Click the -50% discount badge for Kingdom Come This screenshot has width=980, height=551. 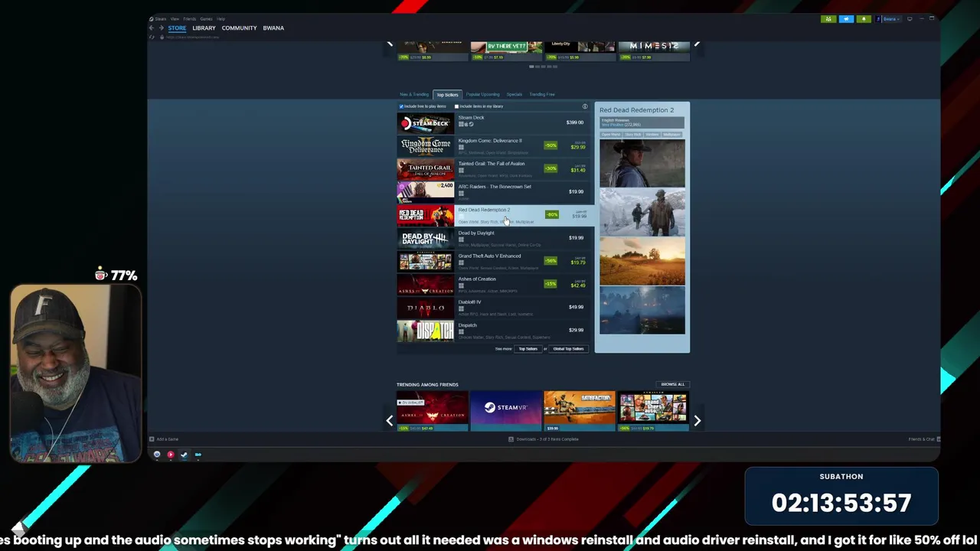(550, 145)
